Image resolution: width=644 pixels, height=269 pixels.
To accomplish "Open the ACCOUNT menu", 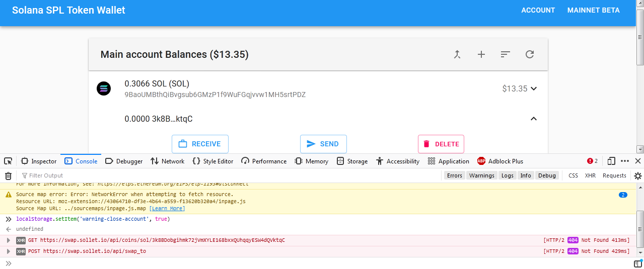I will [x=538, y=10].
